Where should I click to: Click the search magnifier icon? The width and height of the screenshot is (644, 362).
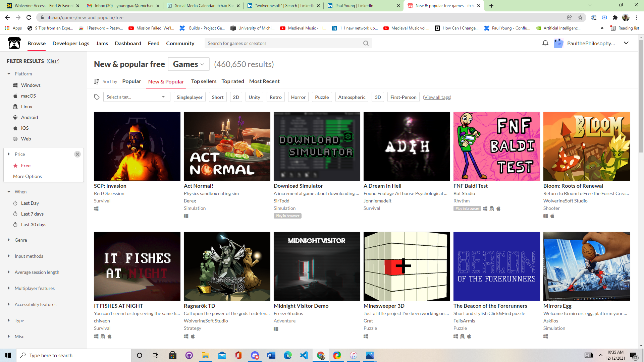366,43
